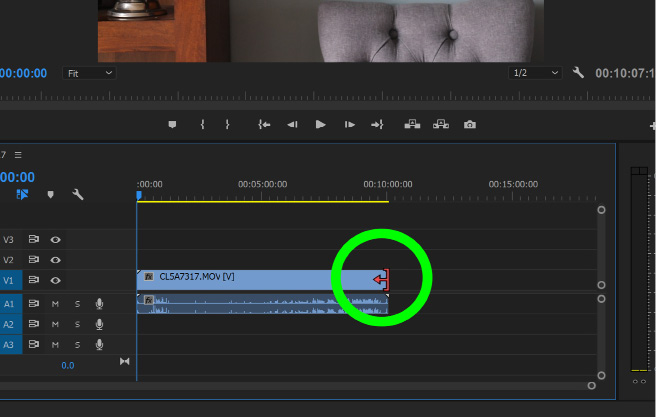The width and height of the screenshot is (656, 417).
Task: Select the CL5A7317.MOV video clip
Action: (262, 280)
